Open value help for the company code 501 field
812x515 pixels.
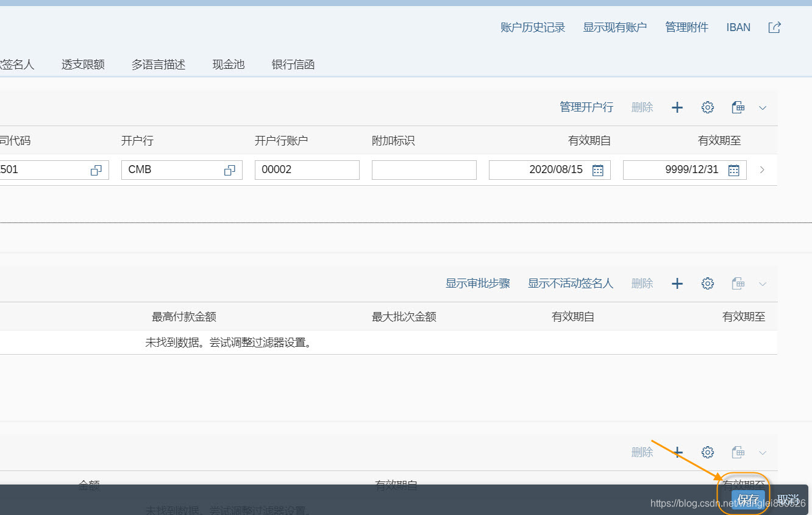tap(96, 171)
